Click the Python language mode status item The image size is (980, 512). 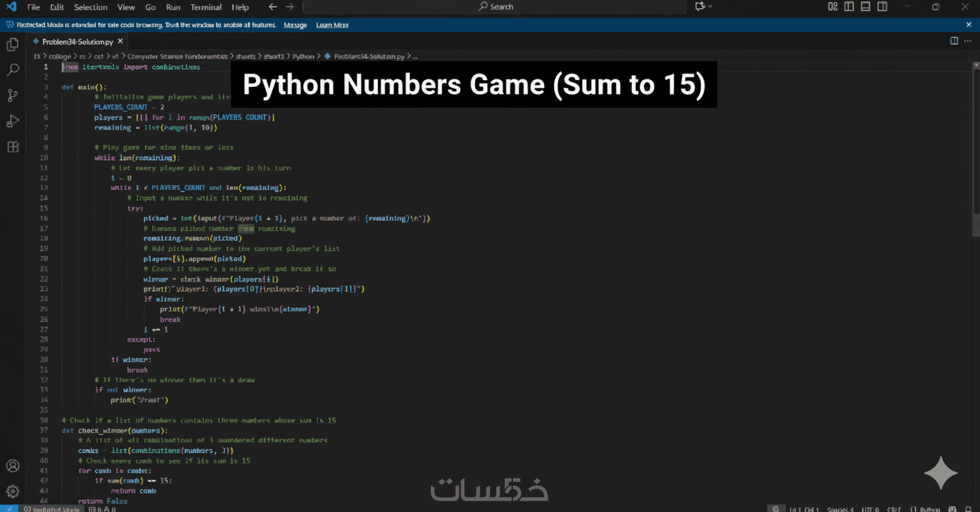pos(925,509)
